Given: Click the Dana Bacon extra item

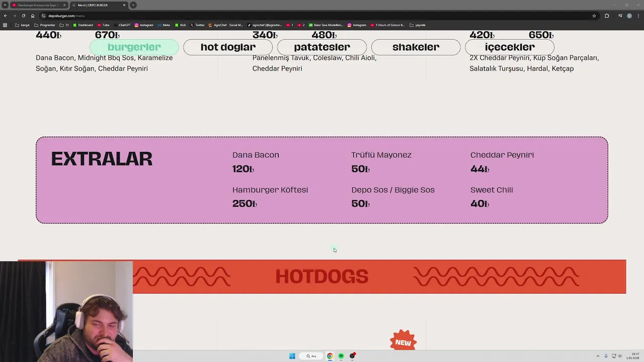Looking at the screenshot, I should pyautogui.click(x=256, y=155).
